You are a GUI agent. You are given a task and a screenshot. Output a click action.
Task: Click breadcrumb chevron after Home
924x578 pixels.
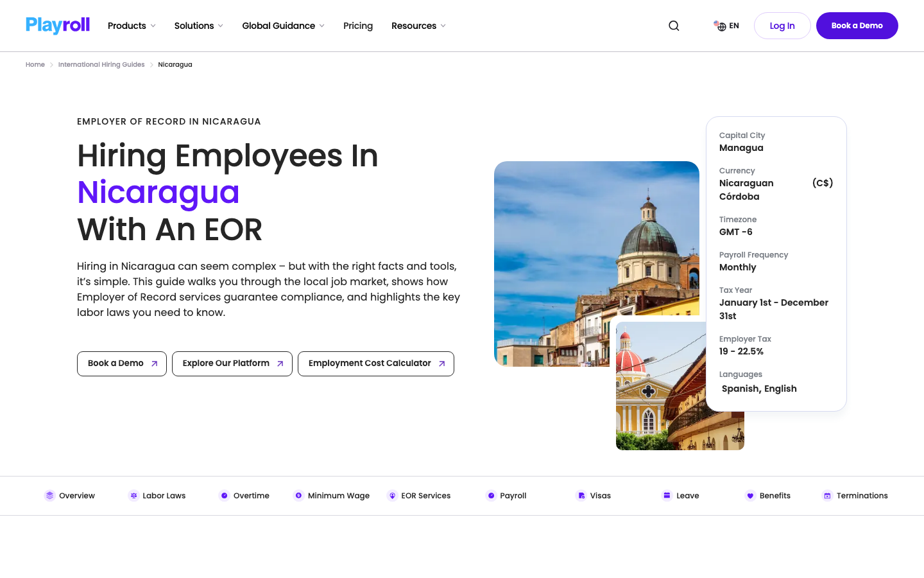51,65
